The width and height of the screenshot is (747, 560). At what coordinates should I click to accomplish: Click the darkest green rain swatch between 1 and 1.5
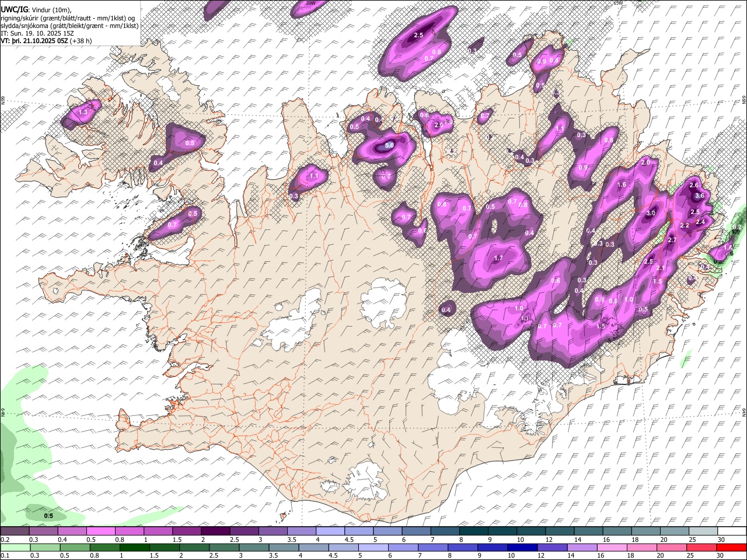click(135, 547)
